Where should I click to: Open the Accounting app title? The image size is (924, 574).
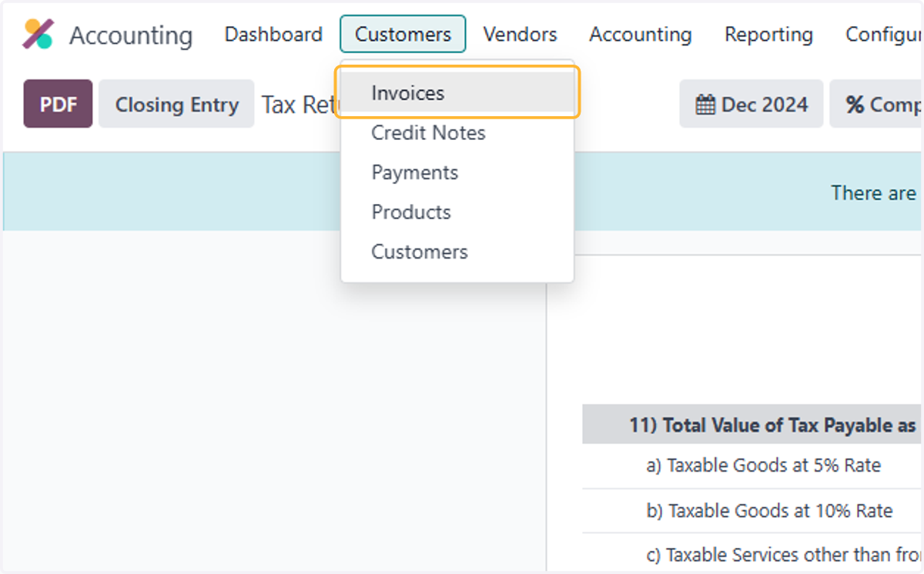(x=131, y=35)
